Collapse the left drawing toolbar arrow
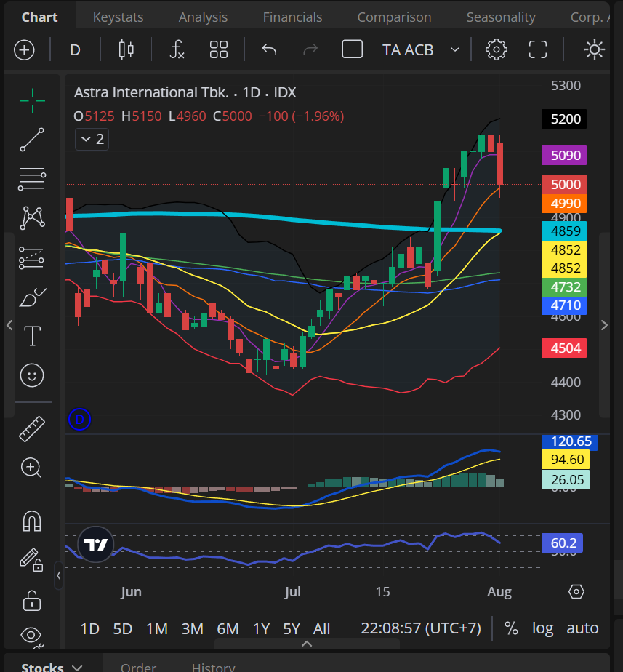Screen dimensions: 623x672 click(x=59, y=575)
